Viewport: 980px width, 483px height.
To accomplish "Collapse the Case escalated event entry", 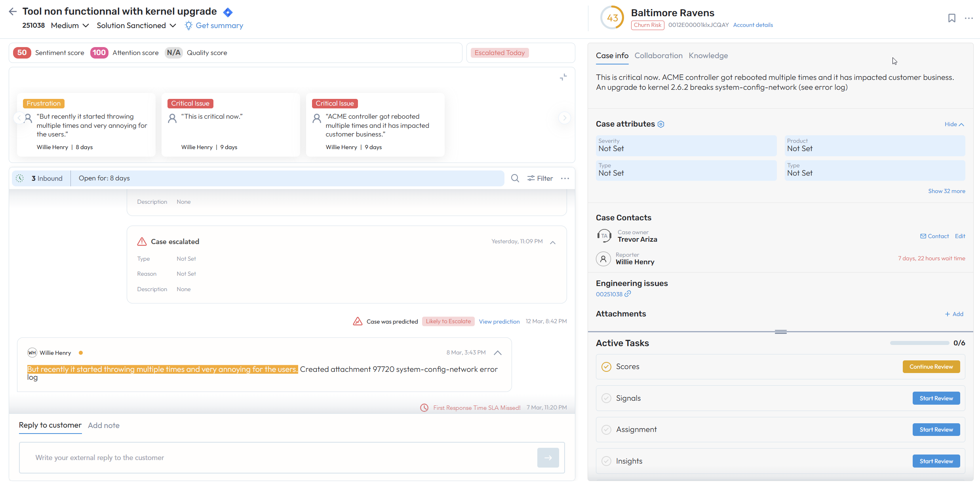I will point(553,242).
